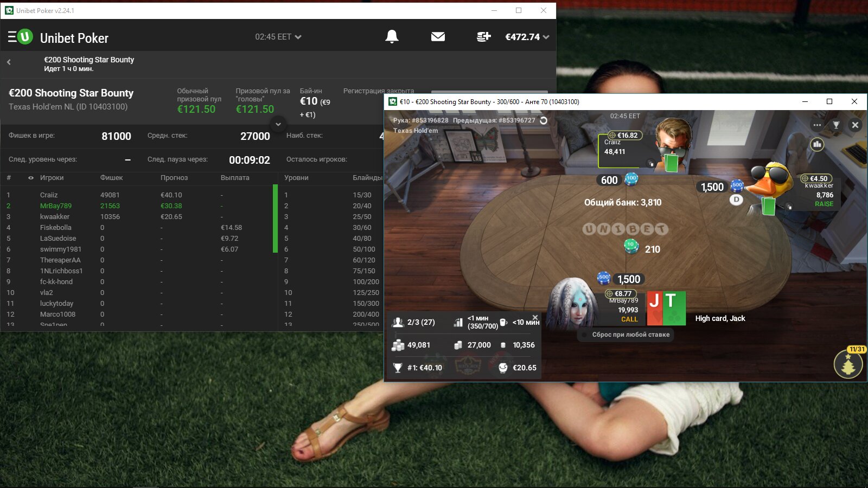Open the statistics bar-chart icon on table
The image size is (868, 488).
click(817, 144)
